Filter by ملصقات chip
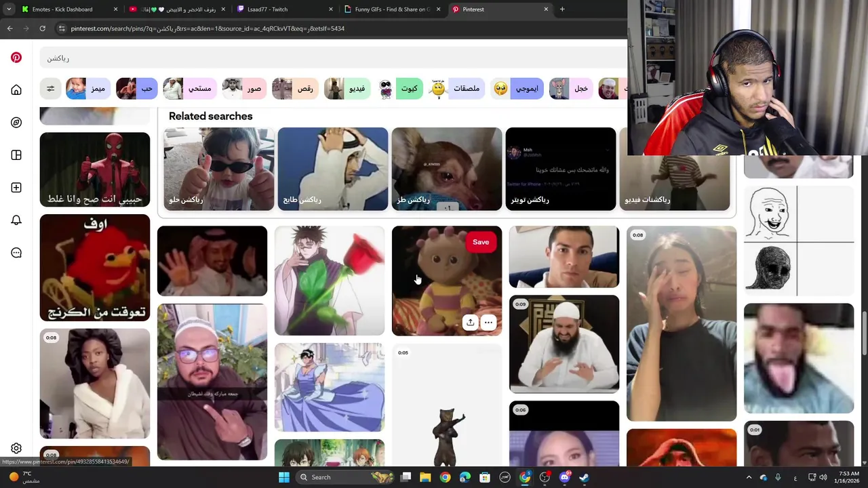 point(456,89)
